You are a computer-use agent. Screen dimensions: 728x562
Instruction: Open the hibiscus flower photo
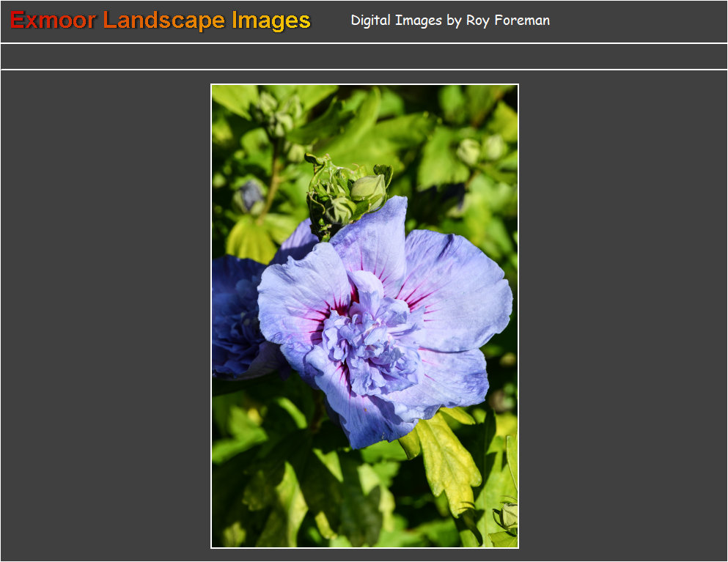click(x=364, y=315)
